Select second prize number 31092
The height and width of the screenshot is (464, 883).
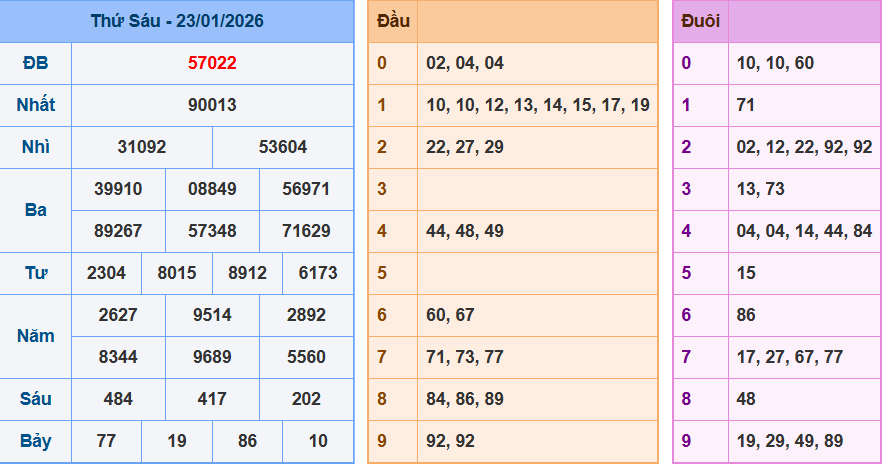coord(142,147)
